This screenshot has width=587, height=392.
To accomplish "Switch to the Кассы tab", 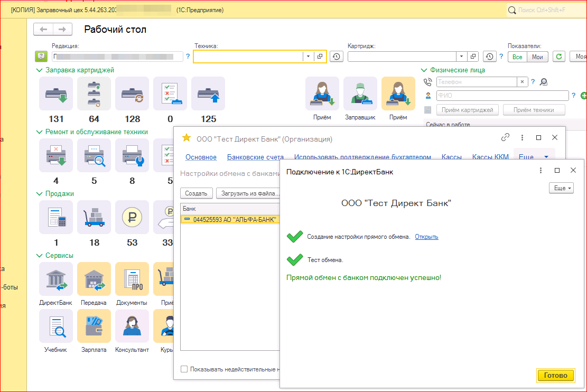I will [x=452, y=157].
